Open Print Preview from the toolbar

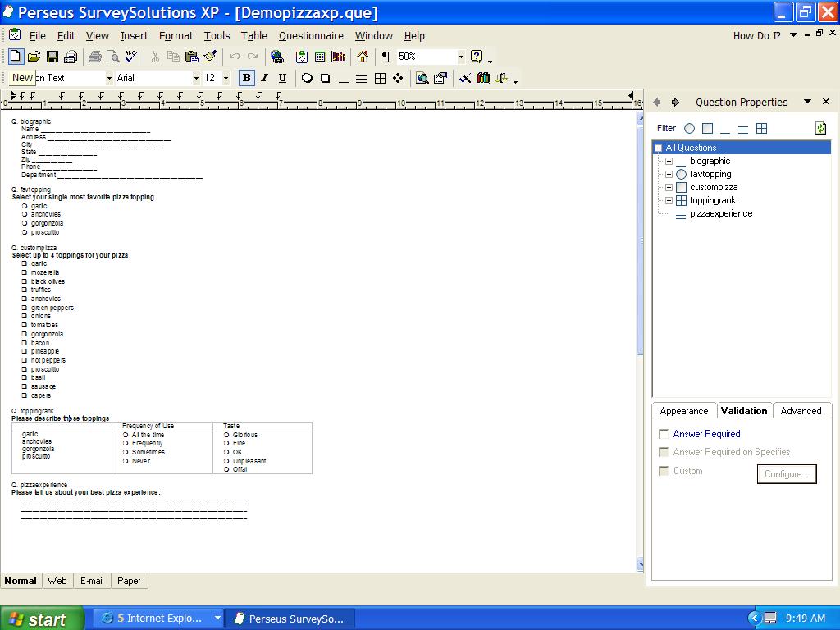point(112,57)
